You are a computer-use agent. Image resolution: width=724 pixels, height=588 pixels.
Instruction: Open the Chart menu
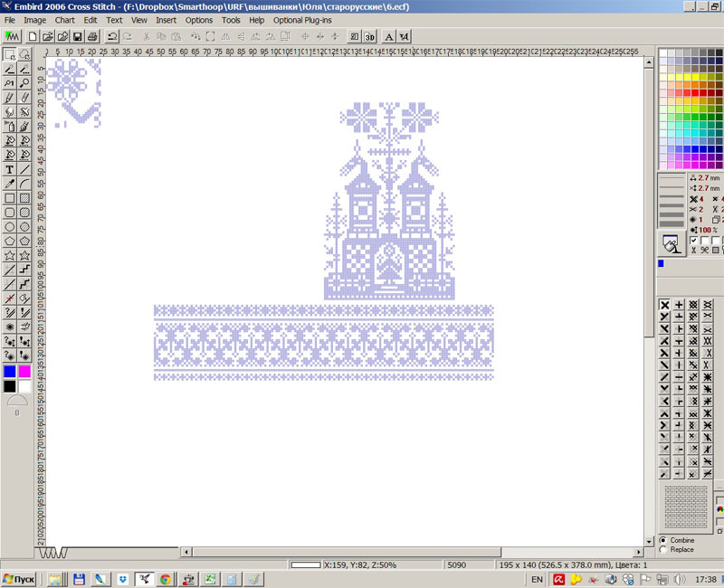coord(64,20)
